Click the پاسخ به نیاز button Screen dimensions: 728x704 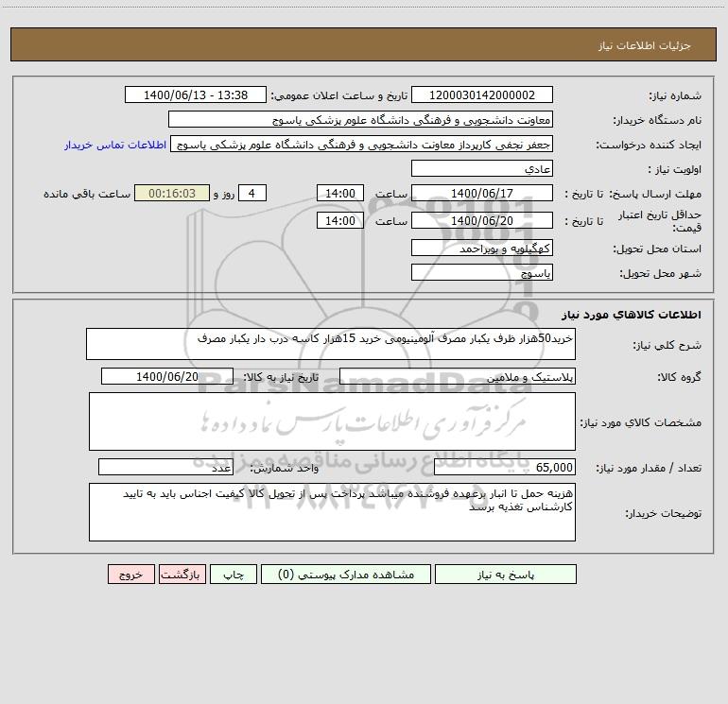(x=506, y=575)
